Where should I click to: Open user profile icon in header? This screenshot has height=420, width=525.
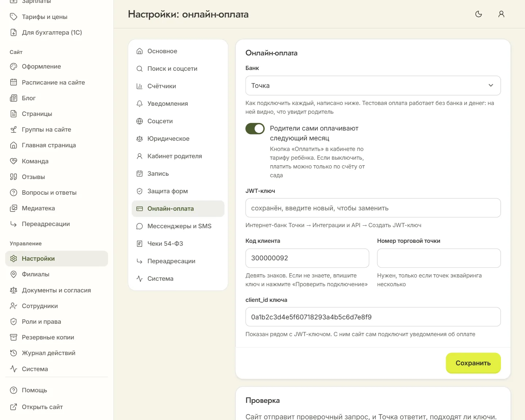click(501, 14)
